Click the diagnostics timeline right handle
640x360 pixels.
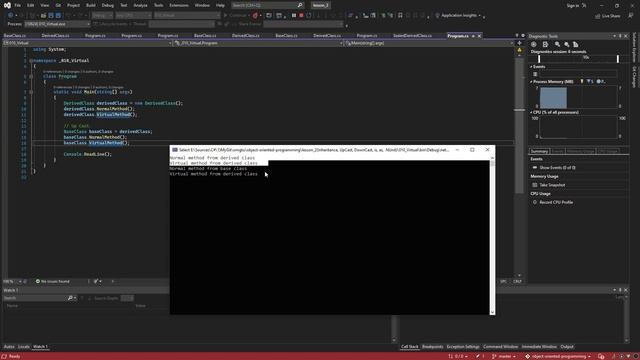pyautogui.click(x=618, y=59)
